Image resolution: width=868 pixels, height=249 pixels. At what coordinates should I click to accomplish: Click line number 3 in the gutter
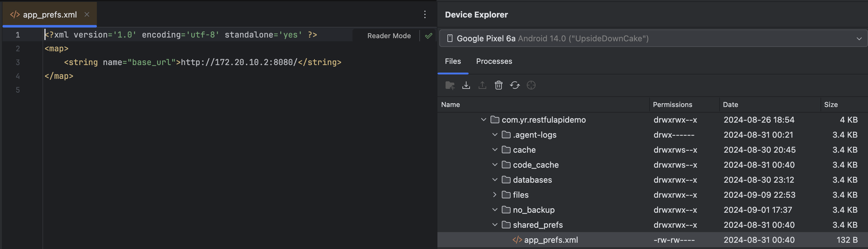coord(18,63)
